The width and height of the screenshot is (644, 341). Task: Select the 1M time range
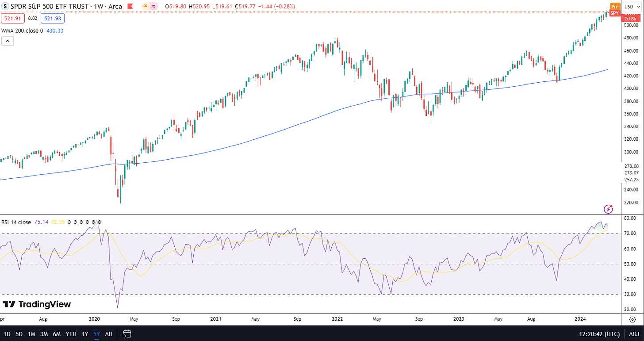(x=31, y=334)
